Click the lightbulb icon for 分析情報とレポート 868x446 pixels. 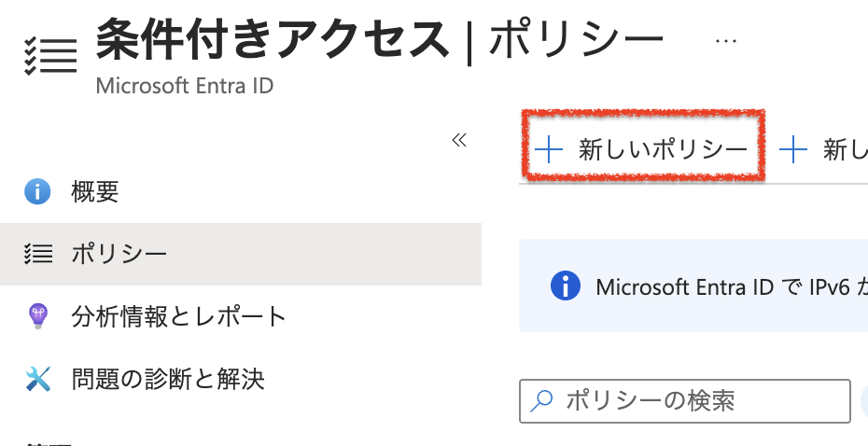(37, 316)
